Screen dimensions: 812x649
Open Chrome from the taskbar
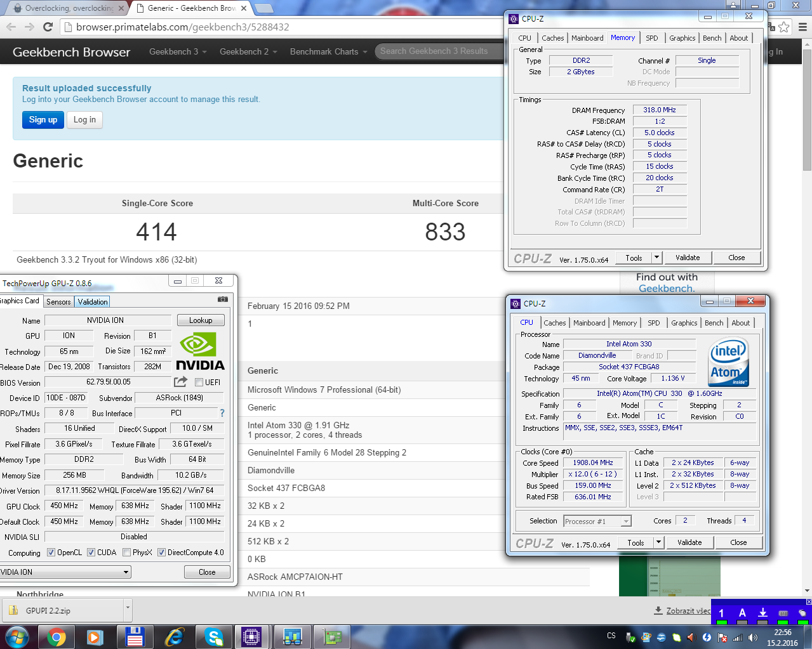[56, 636]
